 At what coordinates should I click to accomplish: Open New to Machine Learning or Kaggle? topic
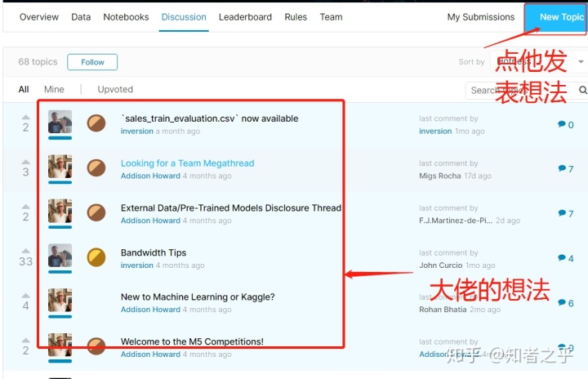(x=198, y=297)
